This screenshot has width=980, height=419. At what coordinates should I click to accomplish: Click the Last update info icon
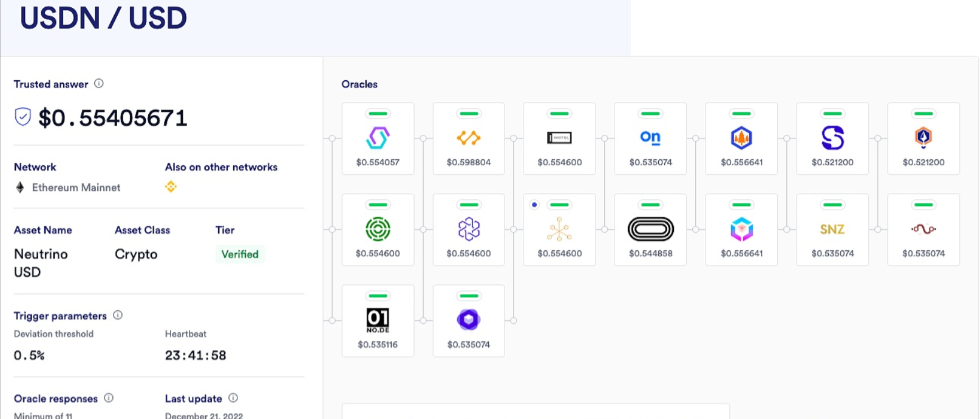tap(233, 398)
